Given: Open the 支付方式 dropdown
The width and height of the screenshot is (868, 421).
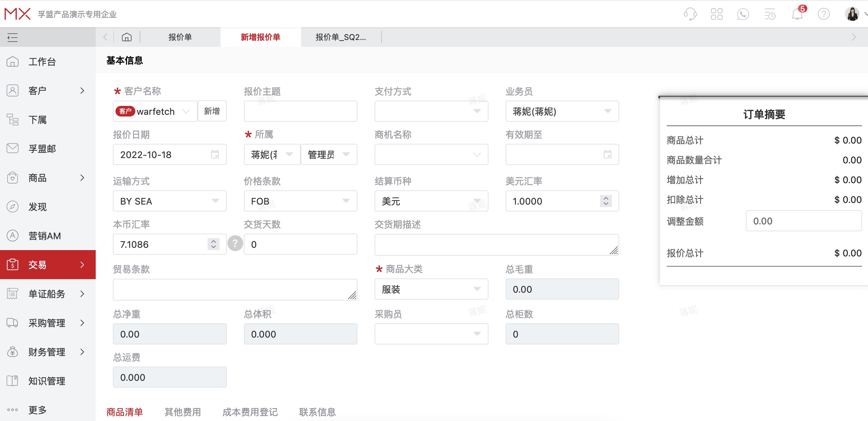Looking at the screenshot, I should click(x=477, y=111).
